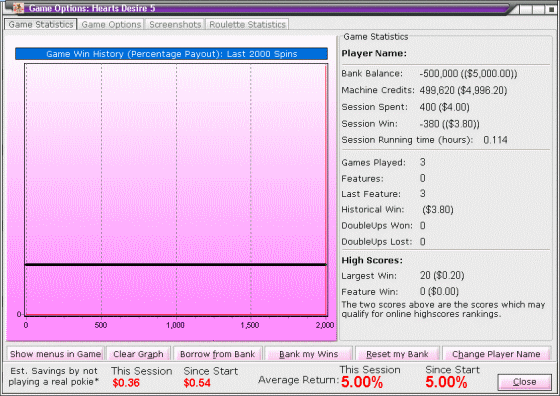Screen dimensions: 560x396
Task: Click the Hearts Desire app icon in title bar
Action: point(18,7)
